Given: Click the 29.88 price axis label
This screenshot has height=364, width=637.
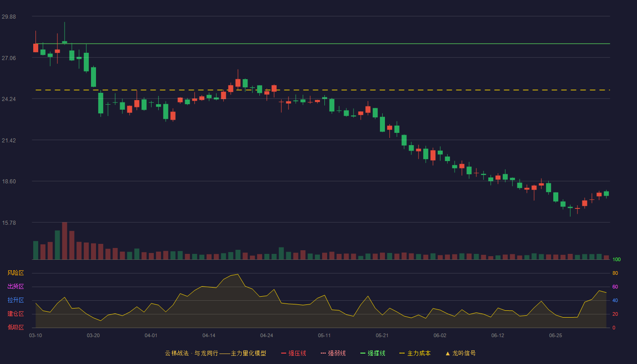Looking at the screenshot, I should point(9,17).
